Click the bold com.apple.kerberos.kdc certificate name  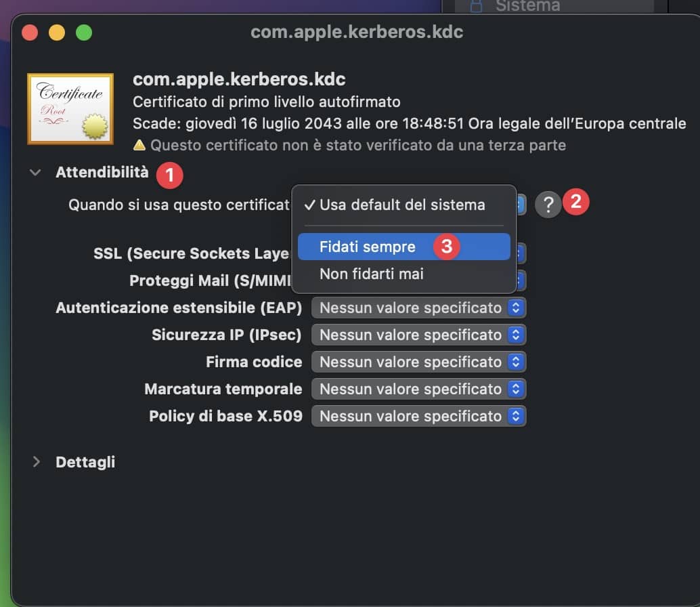(239, 79)
